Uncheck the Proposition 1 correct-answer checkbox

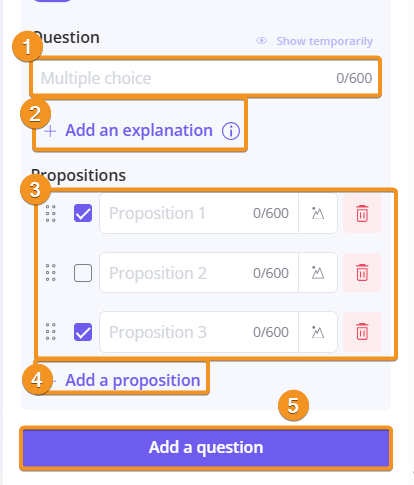click(83, 213)
